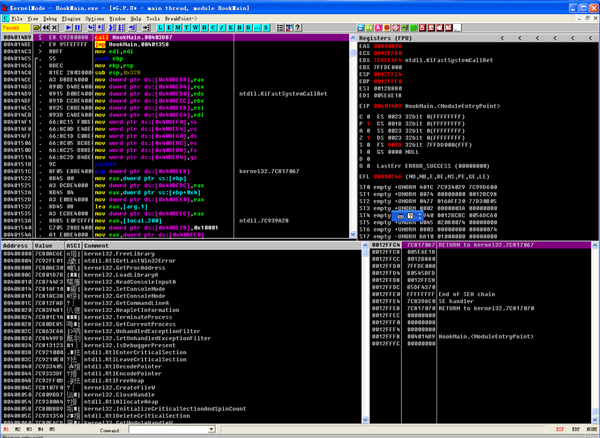Click into the Command input field
The height and width of the screenshot is (438, 600).
(168, 429)
